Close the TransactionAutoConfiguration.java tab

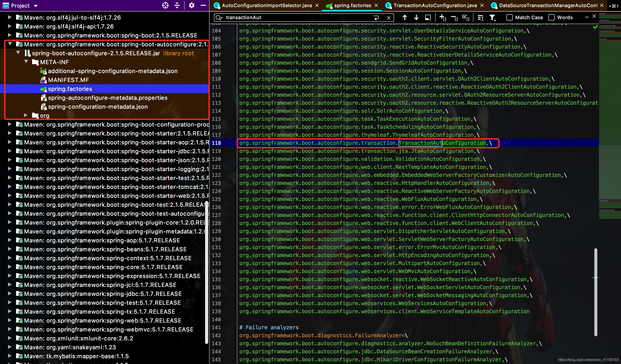tap(482, 5)
